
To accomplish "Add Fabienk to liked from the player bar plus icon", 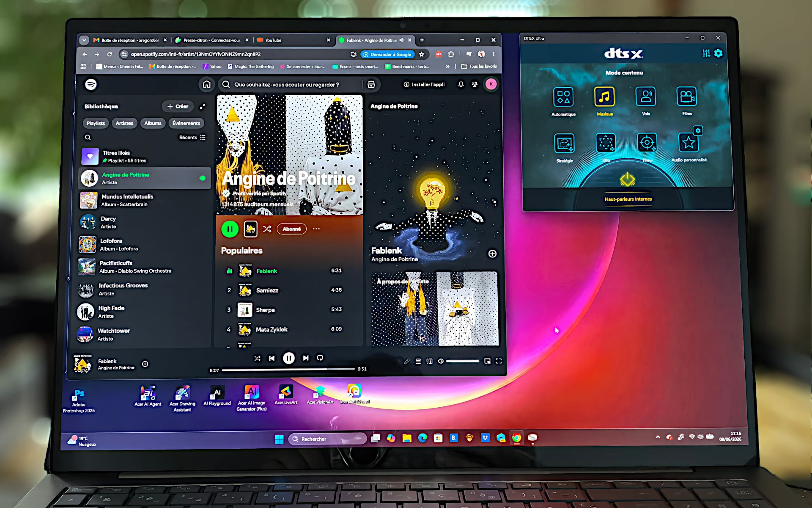I will [x=145, y=364].
